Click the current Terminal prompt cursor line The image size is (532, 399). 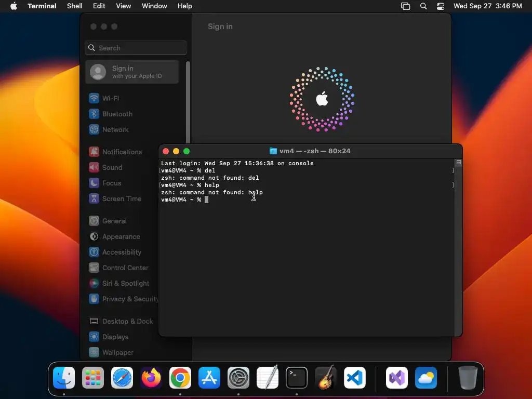(184, 200)
